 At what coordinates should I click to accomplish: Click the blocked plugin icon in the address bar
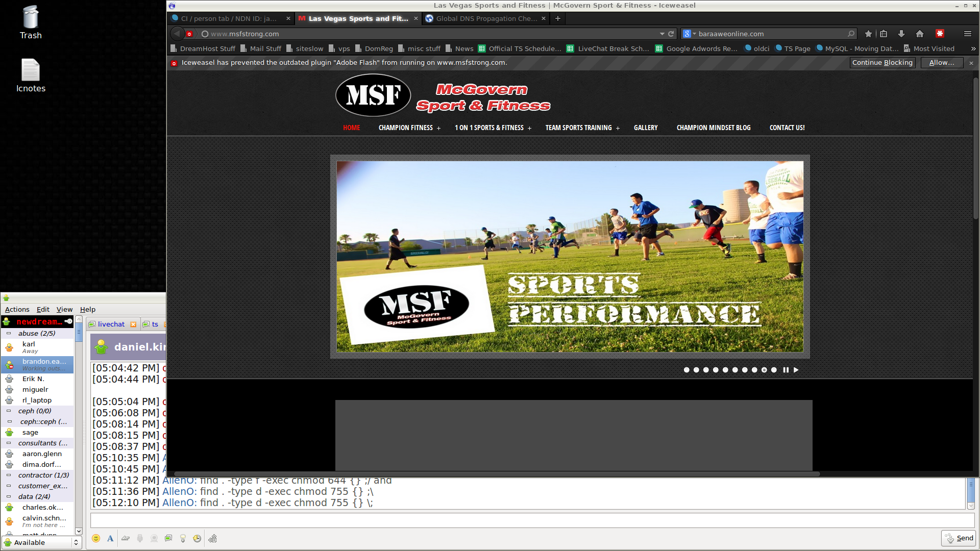(x=189, y=34)
